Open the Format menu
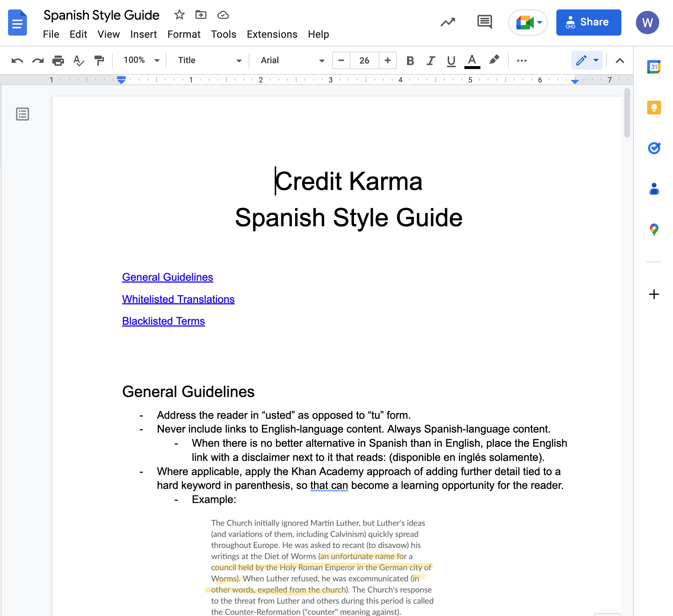673x616 pixels. point(184,34)
